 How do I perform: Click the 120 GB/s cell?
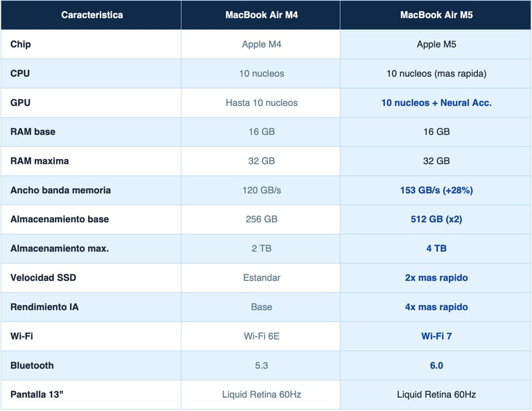coord(262,190)
